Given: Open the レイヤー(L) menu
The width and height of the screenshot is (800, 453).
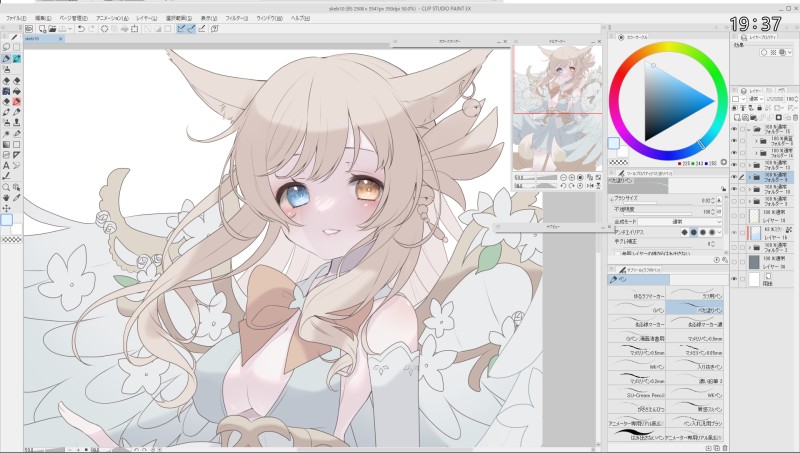Looking at the screenshot, I should pyautogui.click(x=147, y=18).
